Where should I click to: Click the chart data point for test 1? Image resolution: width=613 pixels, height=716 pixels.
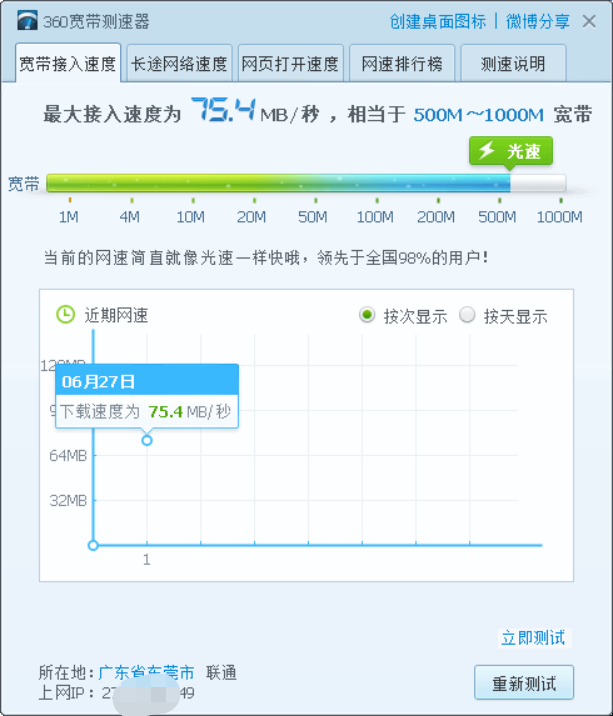[147, 441]
